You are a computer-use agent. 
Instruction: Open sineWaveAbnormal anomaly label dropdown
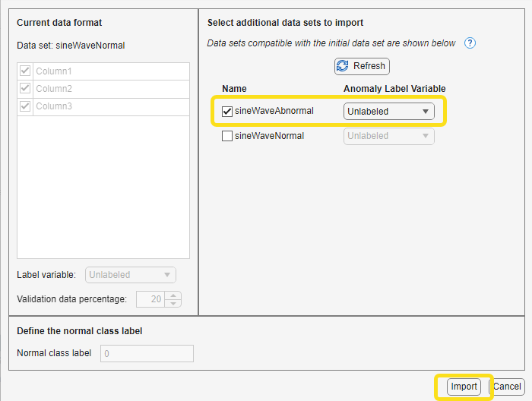[388, 112]
